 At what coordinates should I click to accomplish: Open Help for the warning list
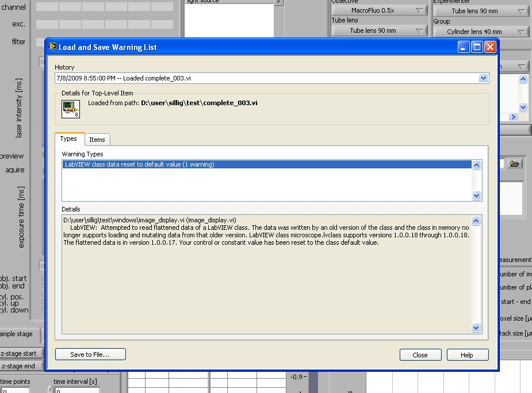coord(468,355)
